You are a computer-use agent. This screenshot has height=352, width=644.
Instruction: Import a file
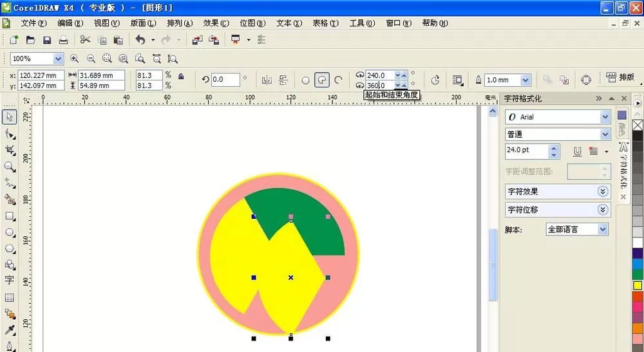198,40
